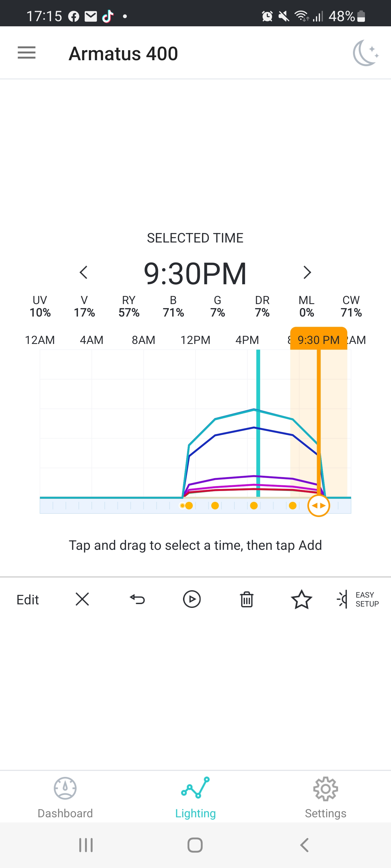This screenshot has height=868, width=391.
Task: Play the lighting schedule preview
Action: point(192,599)
